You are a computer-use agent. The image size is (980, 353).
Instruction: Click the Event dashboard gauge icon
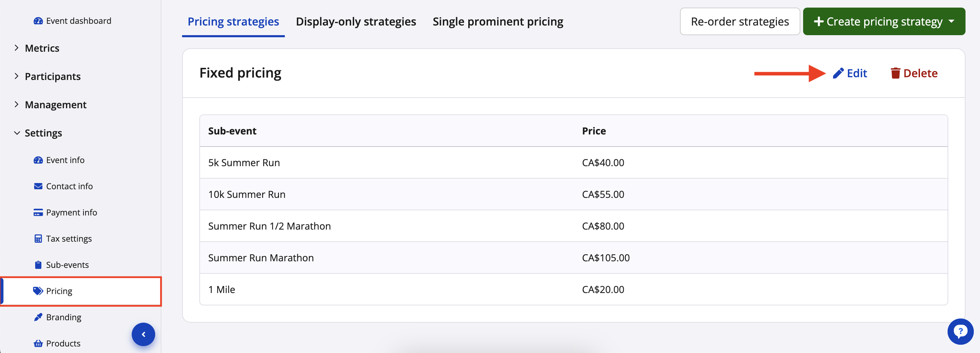coord(38,21)
